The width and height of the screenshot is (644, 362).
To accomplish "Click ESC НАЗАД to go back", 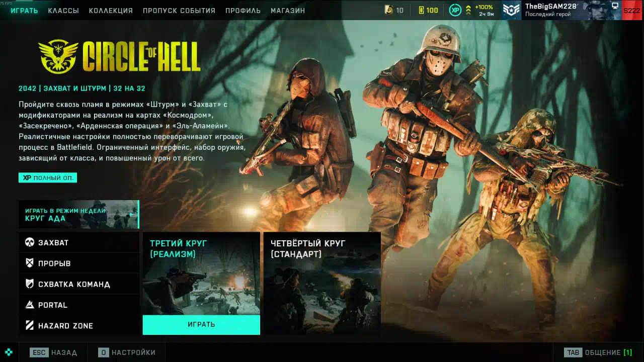I will 53,352.
